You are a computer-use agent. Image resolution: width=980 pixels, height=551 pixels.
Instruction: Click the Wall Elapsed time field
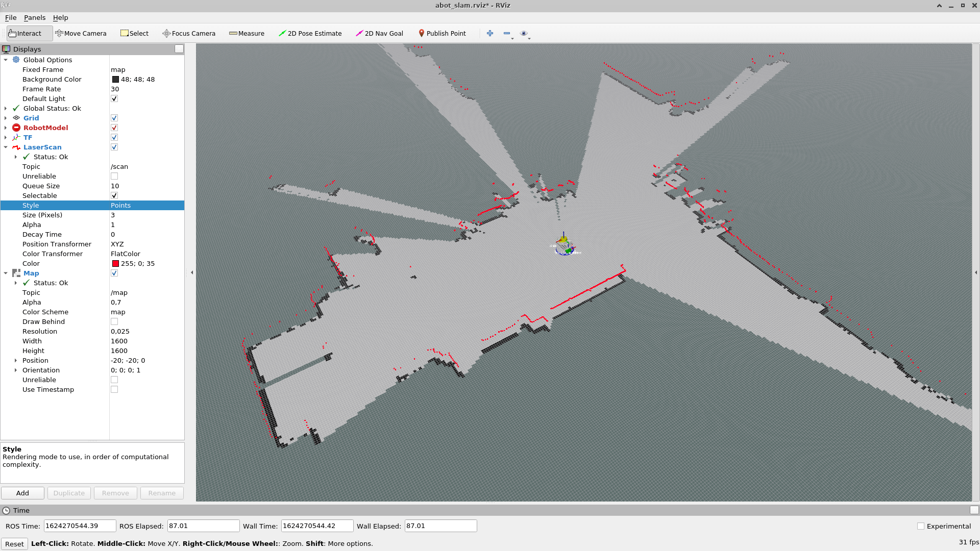[440, 525]
